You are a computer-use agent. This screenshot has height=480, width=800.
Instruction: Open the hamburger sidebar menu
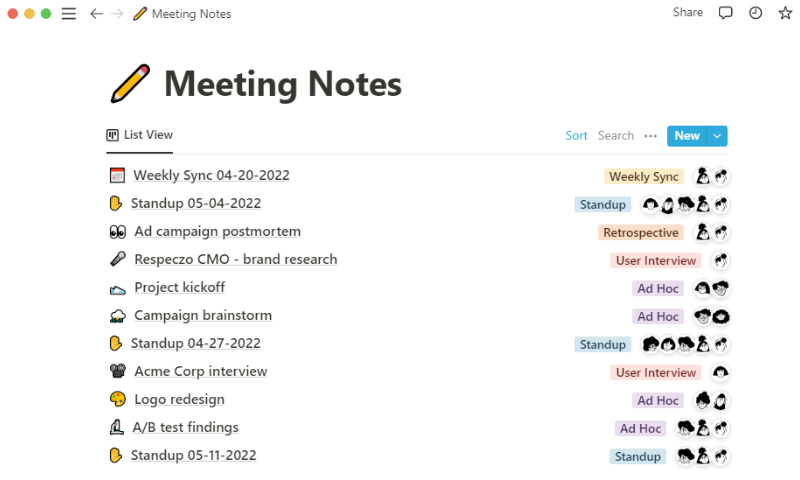[69, 14]
